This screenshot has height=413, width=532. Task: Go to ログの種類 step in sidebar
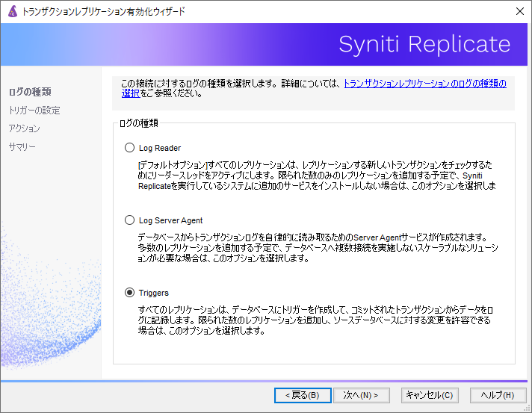coord(30,92)
